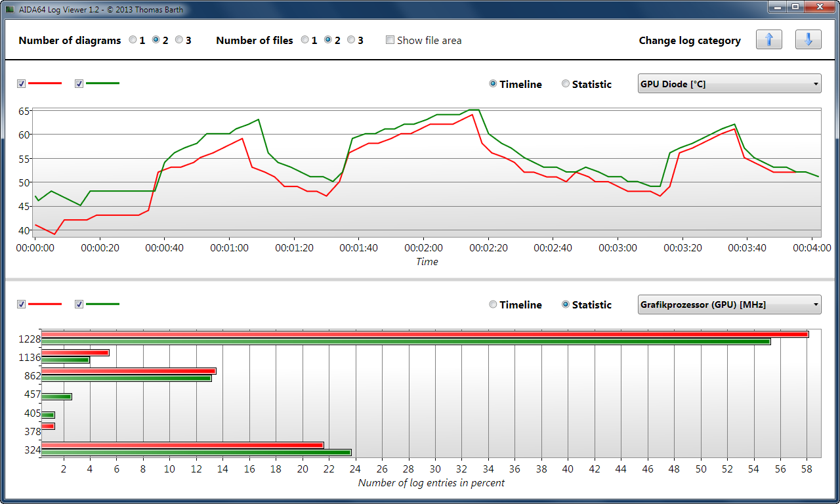Click the 00:00:00 time axis label
Screen dimensions: 840x504
pos(35,248)
